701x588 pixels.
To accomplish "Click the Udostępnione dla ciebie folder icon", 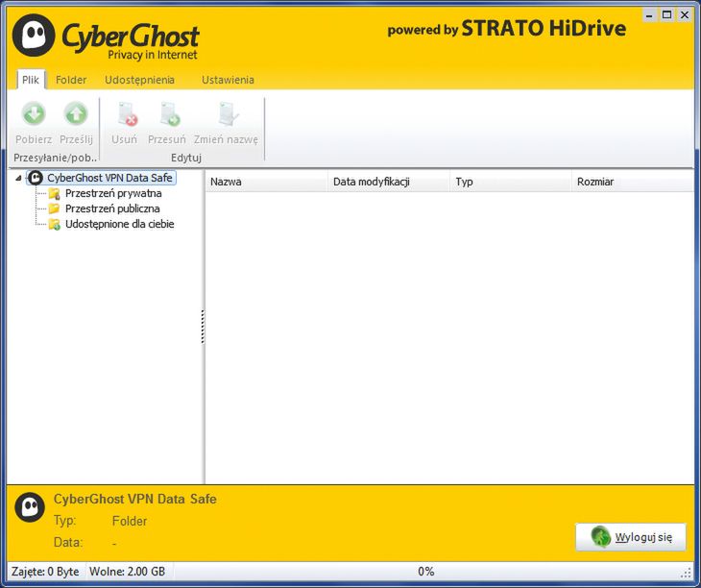I will (x=54, y=224).
